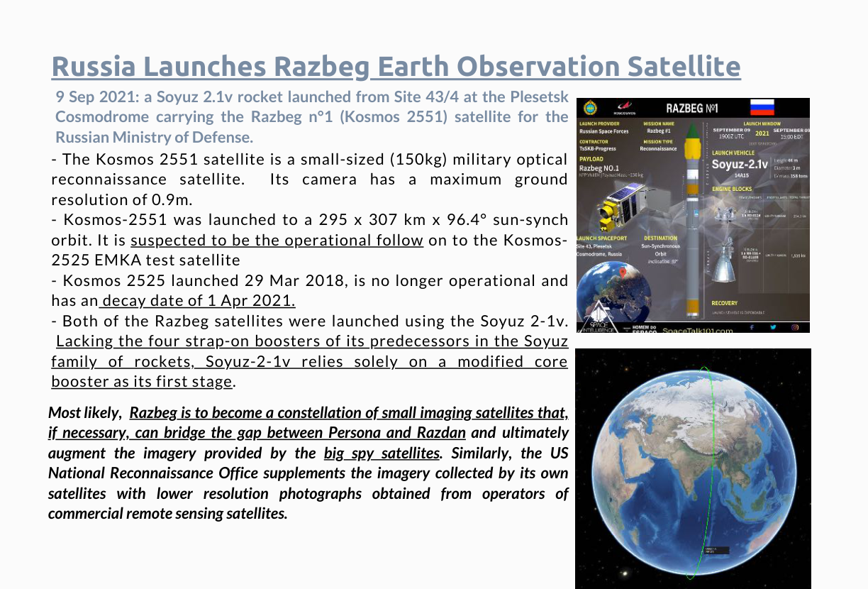The image size is (868, 589).
Task: Click the Instagram icon in infographic footer
Action: pos(795,327)
